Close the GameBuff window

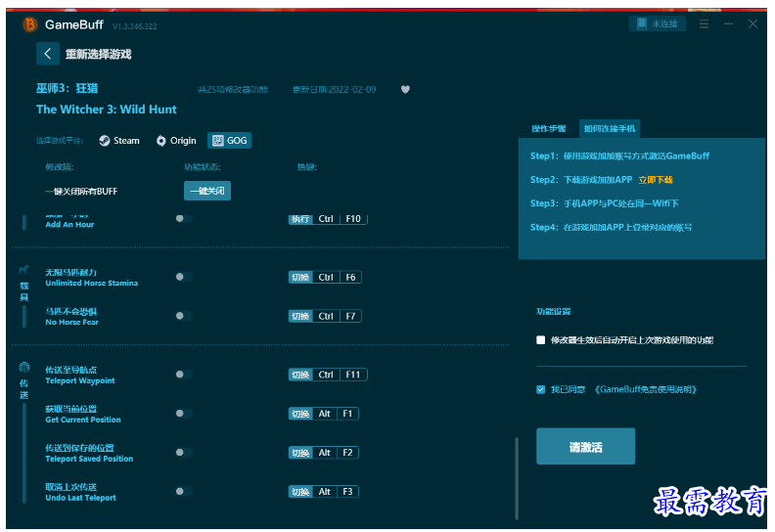(752, 23)
